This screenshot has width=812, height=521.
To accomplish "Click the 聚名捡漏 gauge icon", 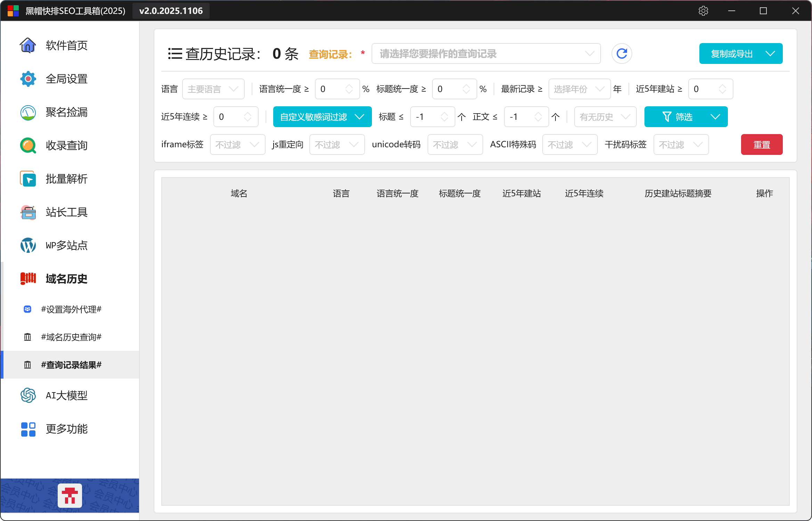I will pyautogui.click(x=28, y=112).
